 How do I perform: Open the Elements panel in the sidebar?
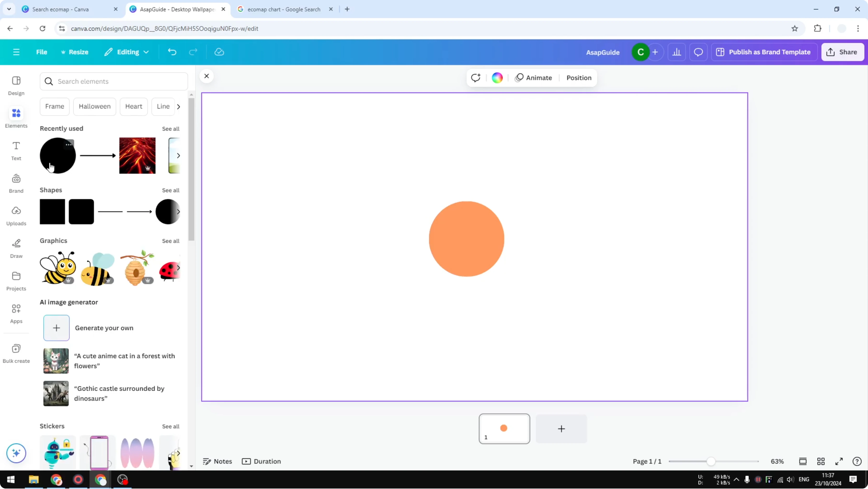[x=16, y=117]
